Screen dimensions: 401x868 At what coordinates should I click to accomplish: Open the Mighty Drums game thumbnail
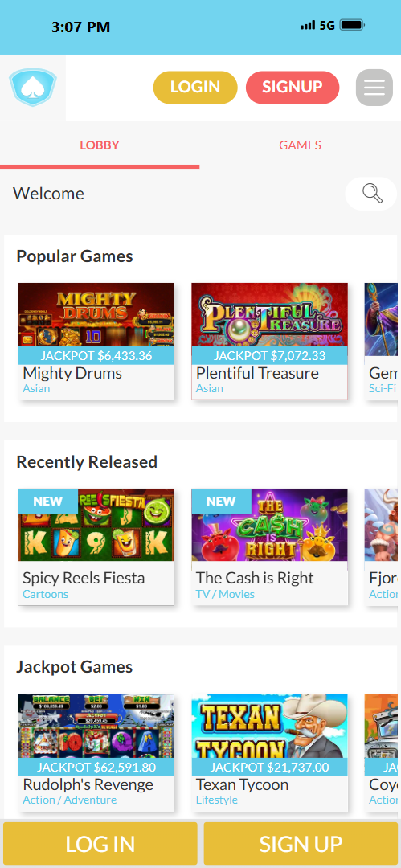[x=96, y=323]
